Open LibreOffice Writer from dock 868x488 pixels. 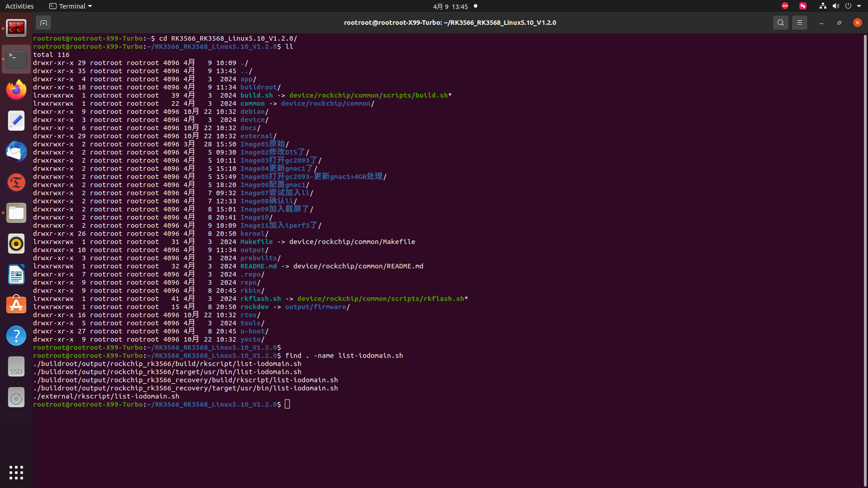click(x=16, y=274)
